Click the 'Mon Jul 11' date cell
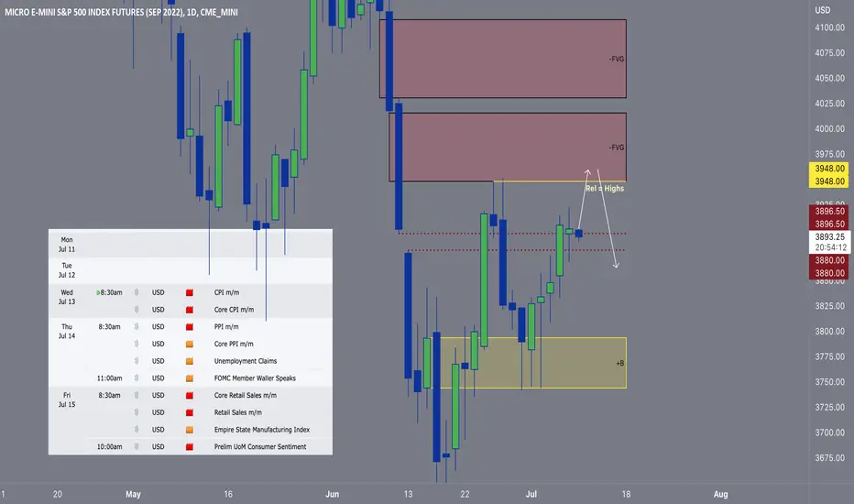 [x=67, y=245]
